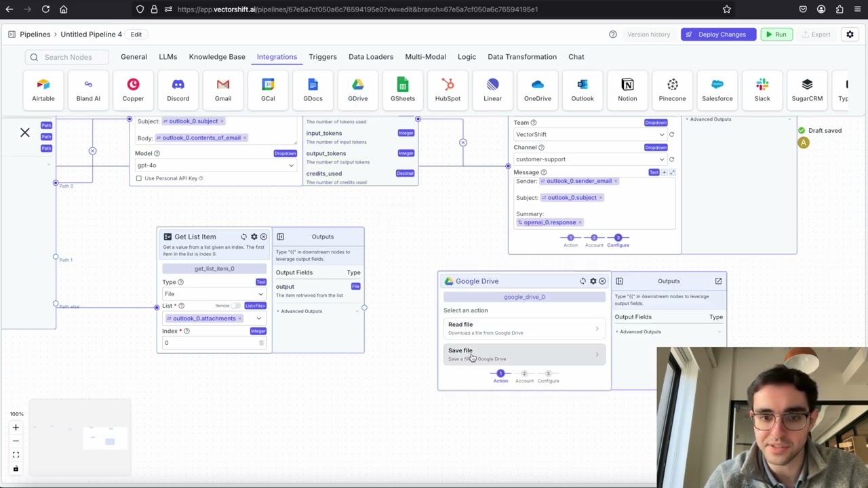868x488 pixels.
Task: Open the help question mark icon
Action: [612, 35]
